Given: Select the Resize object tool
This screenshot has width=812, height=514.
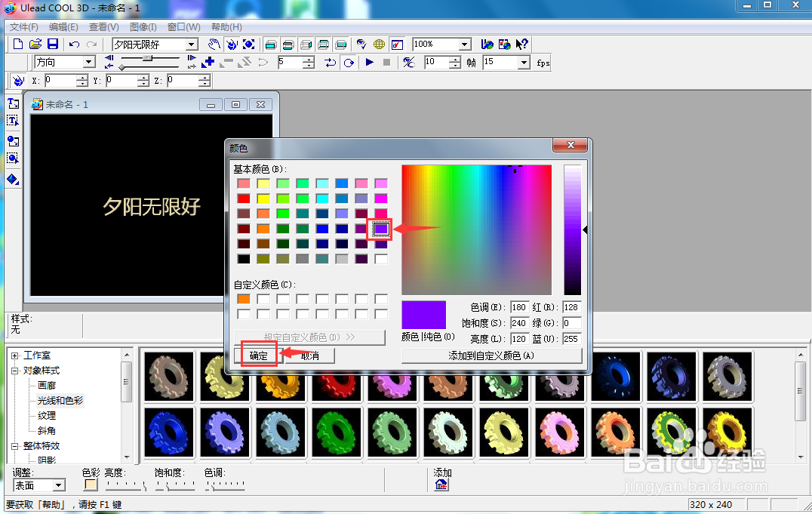Looking at the screenshot, I should coord(248,44).
